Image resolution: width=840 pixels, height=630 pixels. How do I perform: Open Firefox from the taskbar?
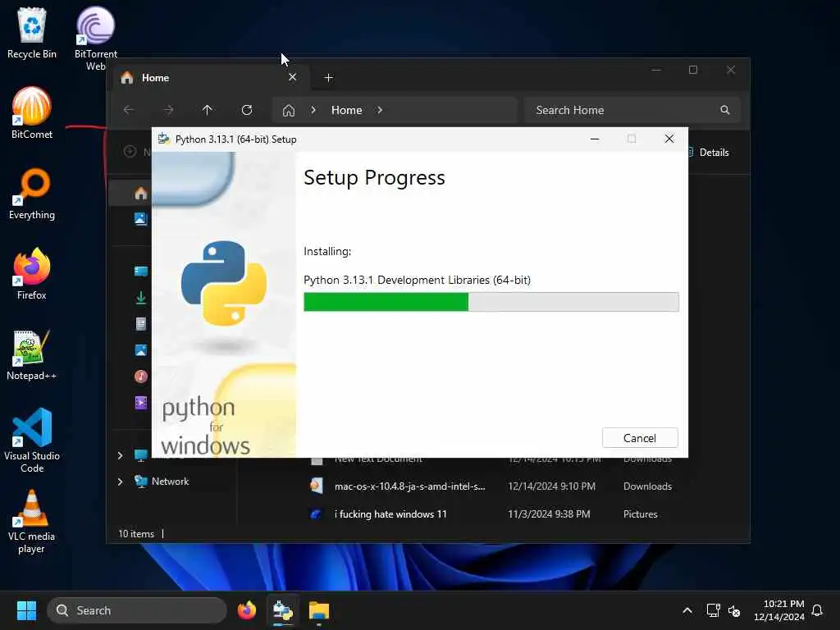[246, 610]
